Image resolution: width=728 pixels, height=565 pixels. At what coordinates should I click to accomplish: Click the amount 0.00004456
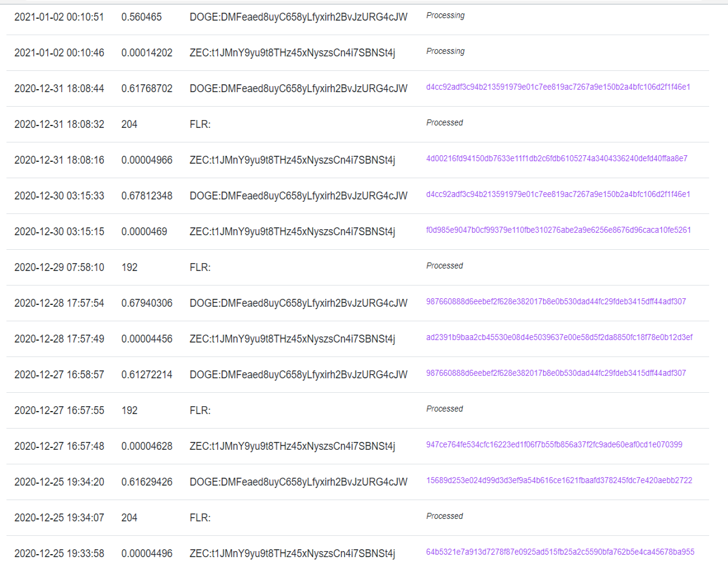[147, 339]
